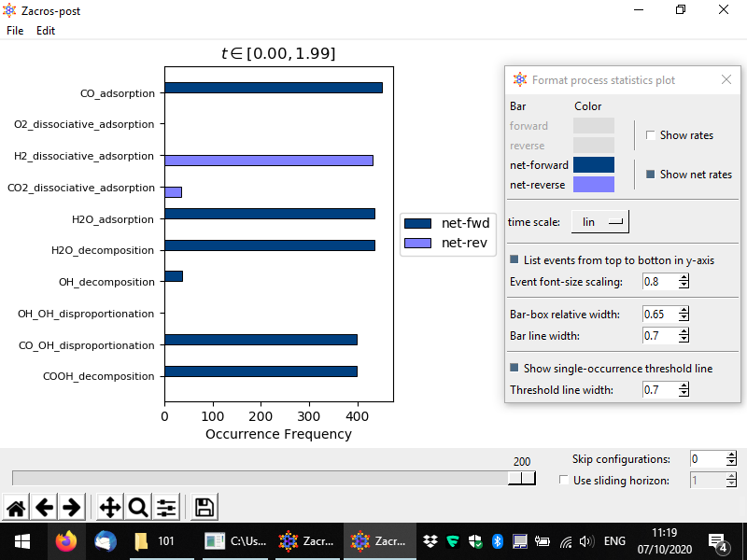Open Firefox from the taskbar
747x560 pixels.
click(x=65, y=541)
